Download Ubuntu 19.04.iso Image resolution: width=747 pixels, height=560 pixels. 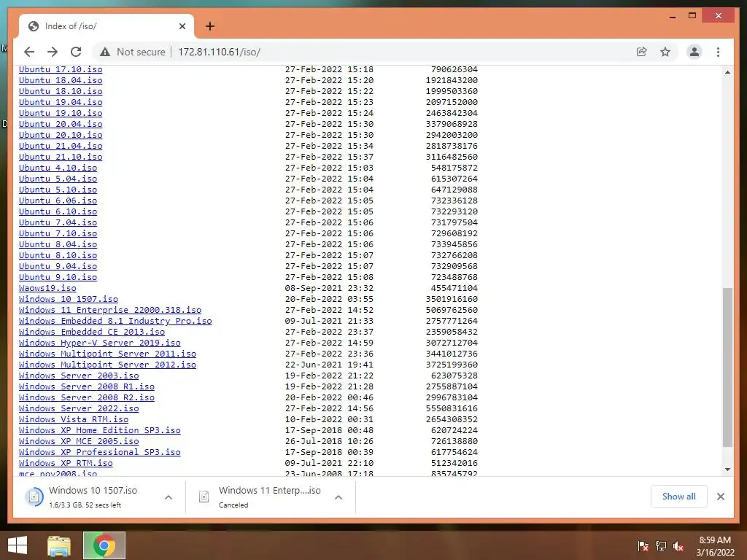click(x=61, y=102)
